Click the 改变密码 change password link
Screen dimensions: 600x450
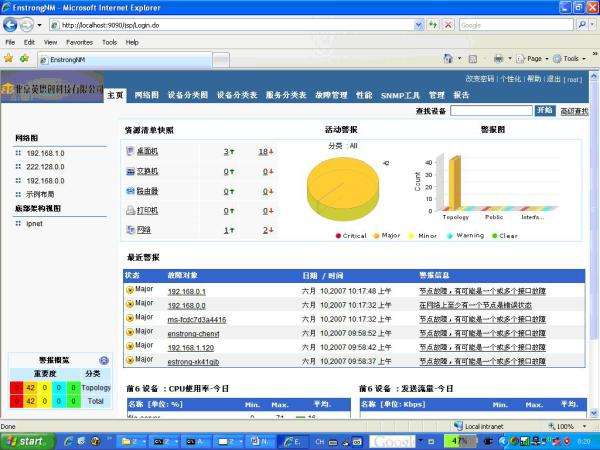tap(480, 79)
